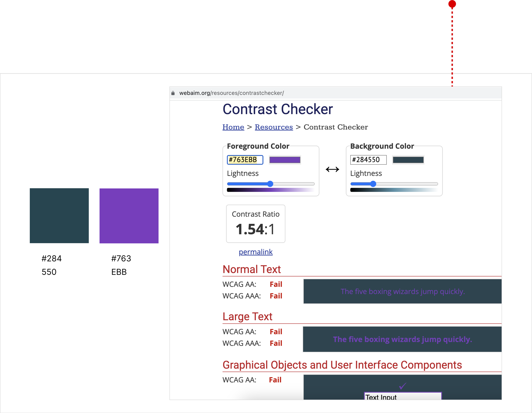Go to Home breadcrumb link
The height and width of the screenshot is (413, 532).
pos(233,127)
